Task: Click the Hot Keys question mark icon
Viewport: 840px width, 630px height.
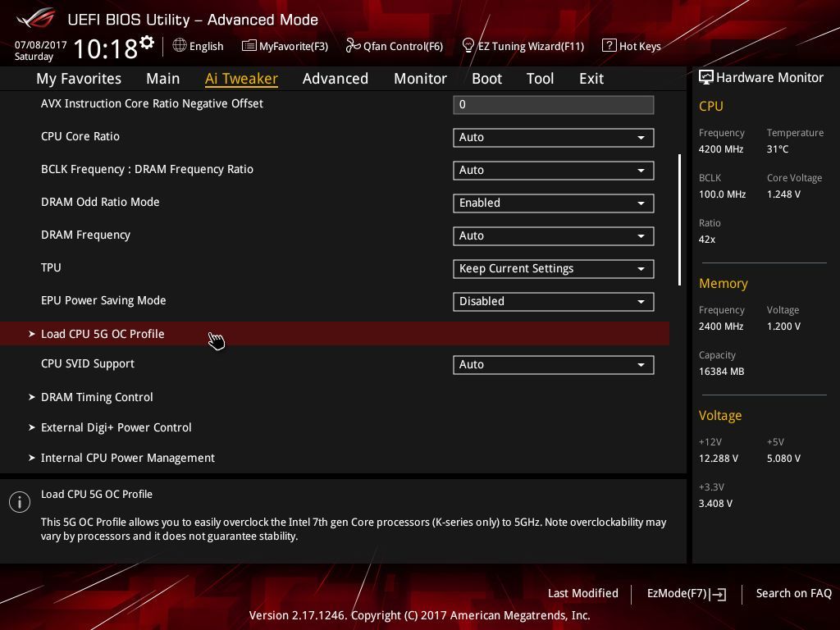Action: click(x=609, y=46)
